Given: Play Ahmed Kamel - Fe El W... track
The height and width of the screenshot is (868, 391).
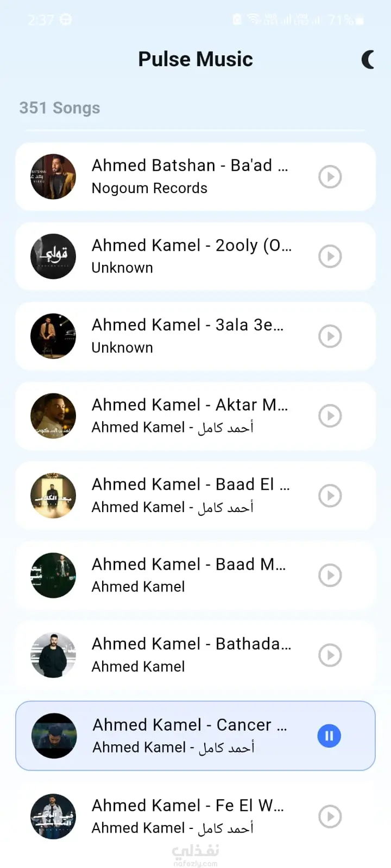Looking at the screenshot, I should 330,816.
